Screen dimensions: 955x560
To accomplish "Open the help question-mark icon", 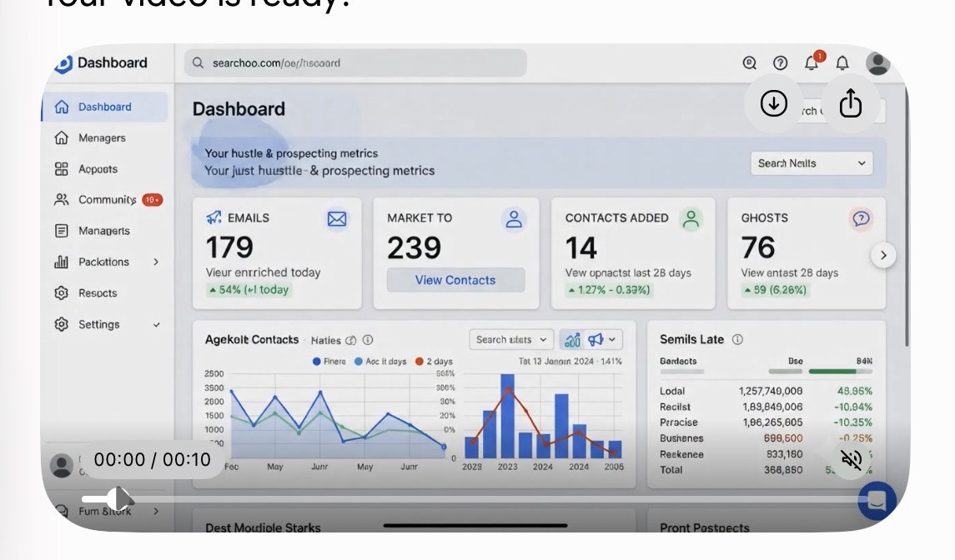I will pyautogui.click(x=780, y=62).
